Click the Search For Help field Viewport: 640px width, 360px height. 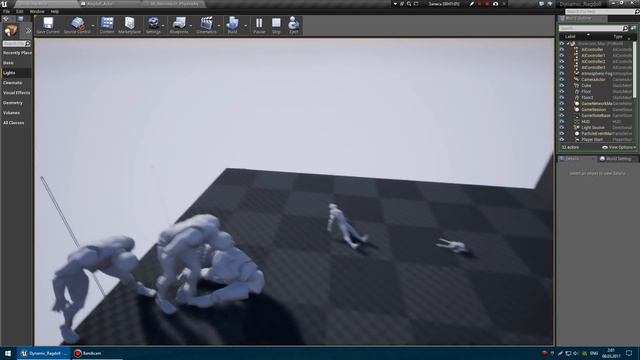(x=601, y=12)
